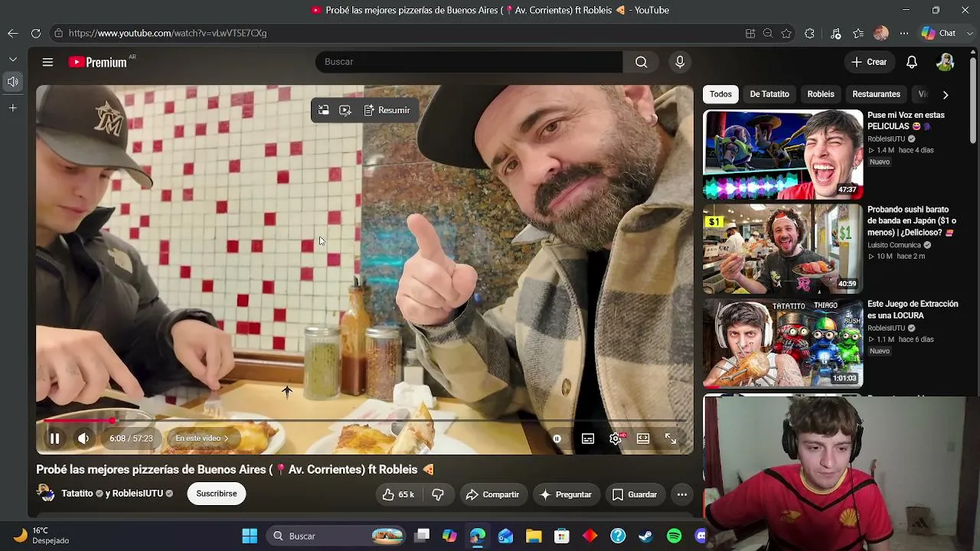Click the audio-playing tab in vertical tabs
This screenshot has height=551, width=980.
click(13, 82)
